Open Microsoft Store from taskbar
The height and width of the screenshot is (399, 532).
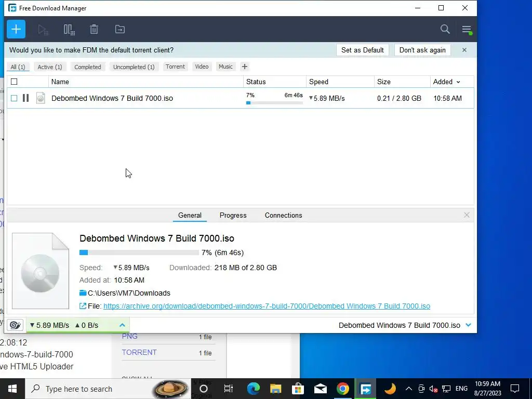click(298, 389)
